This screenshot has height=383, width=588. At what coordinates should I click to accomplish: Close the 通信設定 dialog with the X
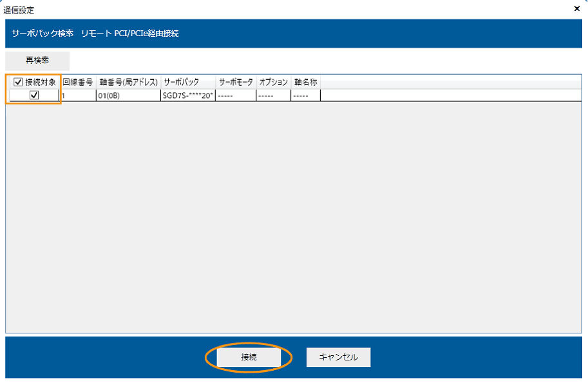click(x=576, y=8)
